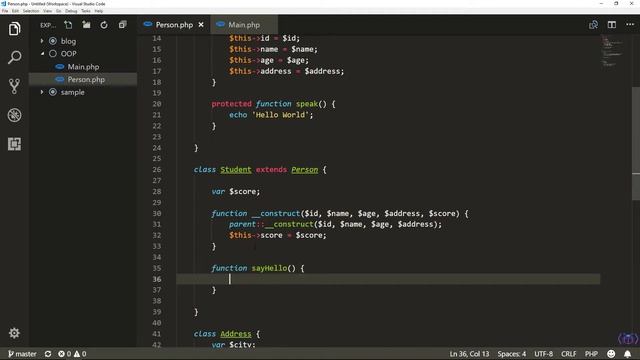The height and width of the screenshot is (360, 640).
Task: Open the Tasks menu
Action: click(x=86, y=11)
